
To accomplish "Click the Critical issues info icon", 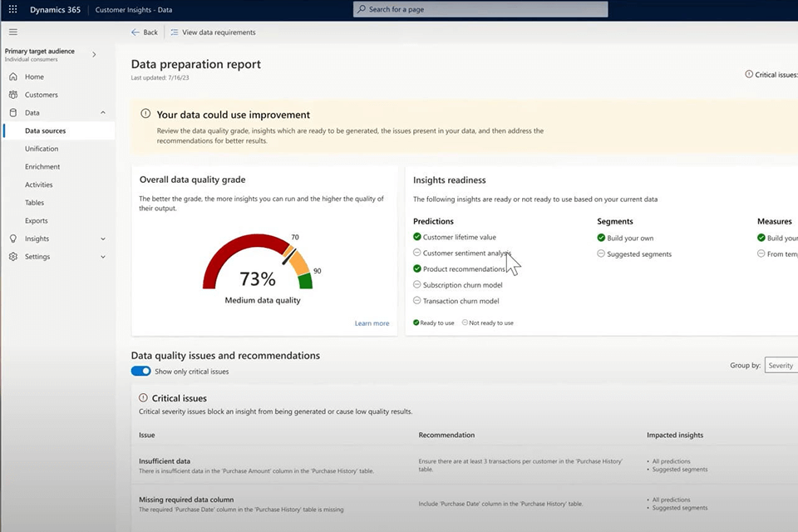I will (749, 75).
